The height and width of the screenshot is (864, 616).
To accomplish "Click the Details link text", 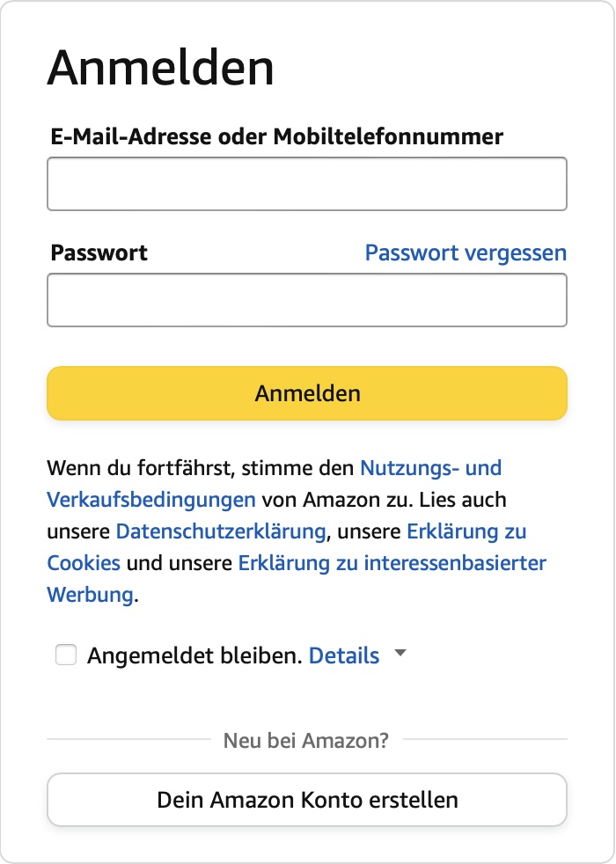I will [344, 655].
